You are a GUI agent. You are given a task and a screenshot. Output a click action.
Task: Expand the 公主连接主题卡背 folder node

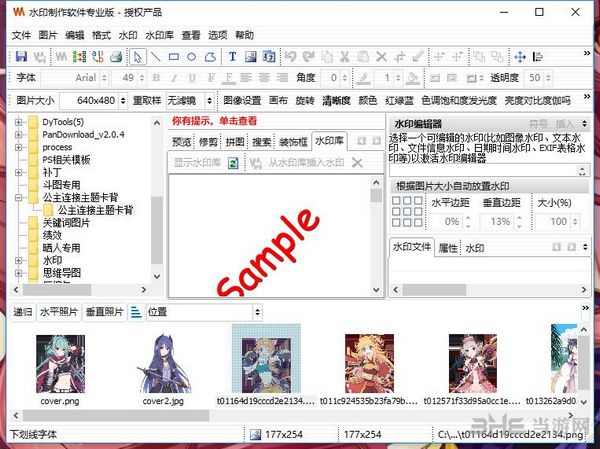click(19, 198)
